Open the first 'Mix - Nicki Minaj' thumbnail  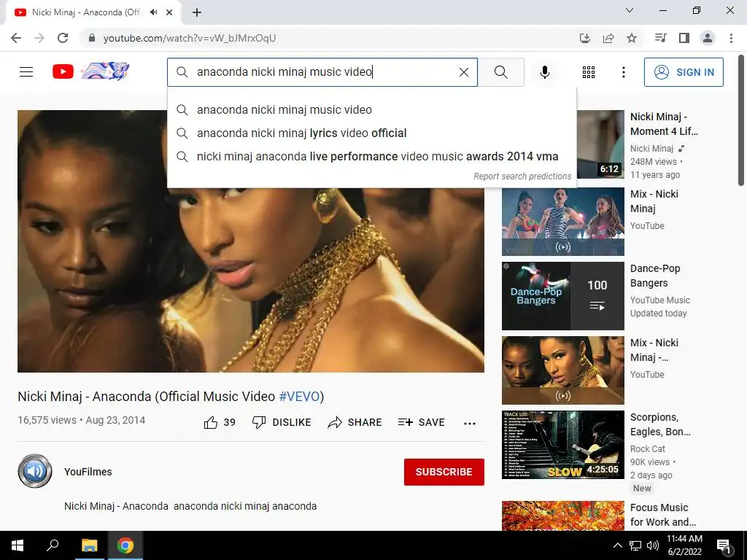point(562,222)
